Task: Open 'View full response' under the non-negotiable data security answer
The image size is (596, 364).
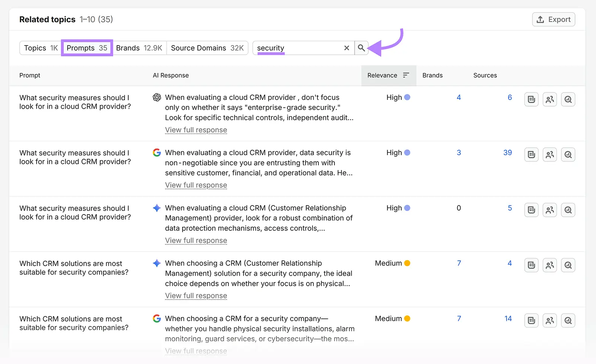Action: coord(196,185)
